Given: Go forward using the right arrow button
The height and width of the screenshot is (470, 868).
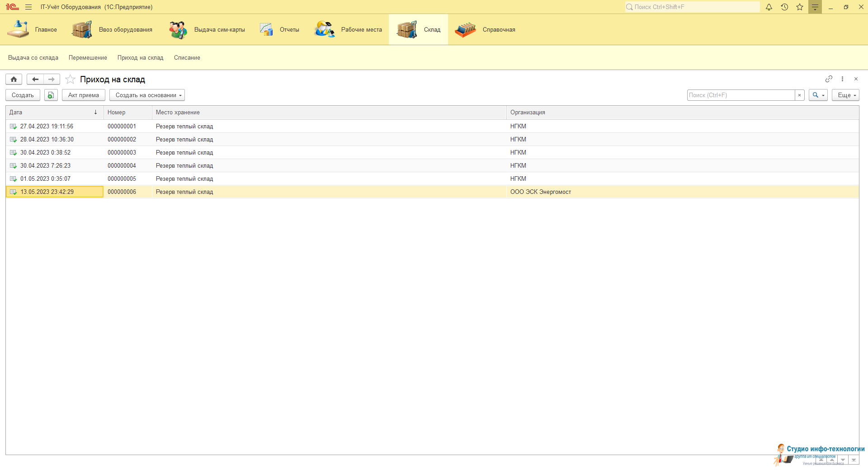Looking at the screenshot, I should (52, 80).
